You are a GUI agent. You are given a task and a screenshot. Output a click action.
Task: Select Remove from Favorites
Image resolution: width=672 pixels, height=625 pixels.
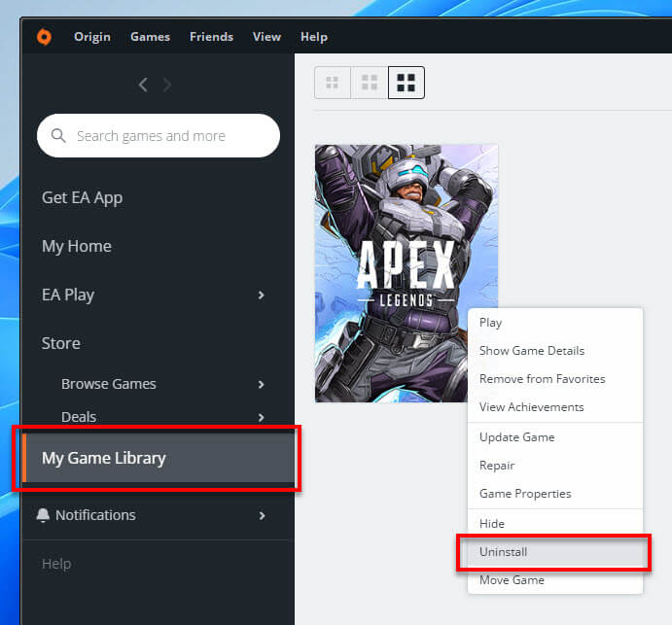click(555, 379)
